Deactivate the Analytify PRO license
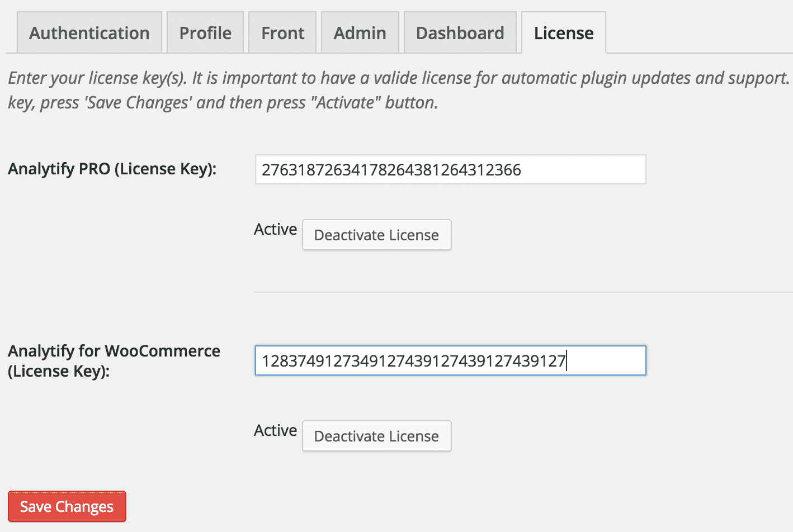Image resolution: width=793 pixels, height=532 pixels. [376, 235]
